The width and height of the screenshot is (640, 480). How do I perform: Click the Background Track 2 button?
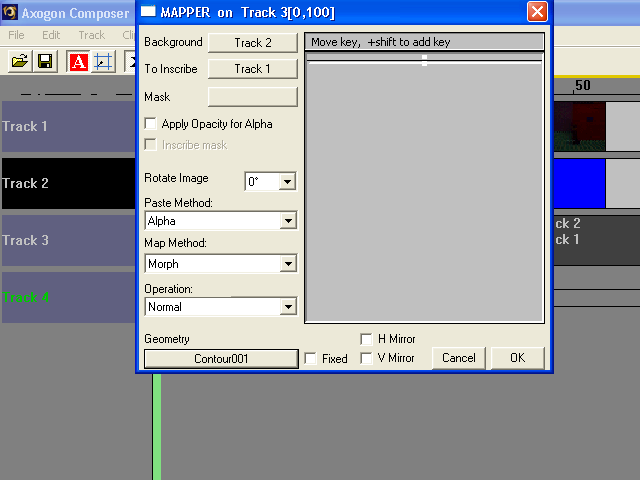pyautogui.click(x=253, y=42)
